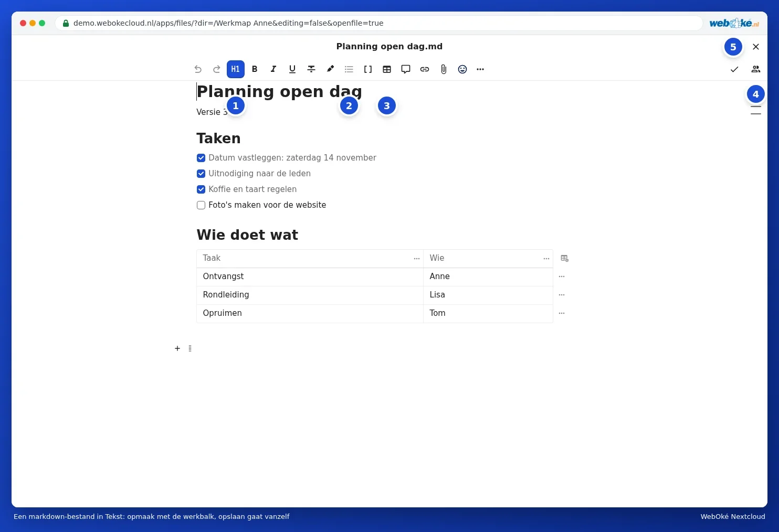Image resolution: width=779 pixels, height=532 pixels.
Task: Open Taak column options menu
Action: (417, 259)
